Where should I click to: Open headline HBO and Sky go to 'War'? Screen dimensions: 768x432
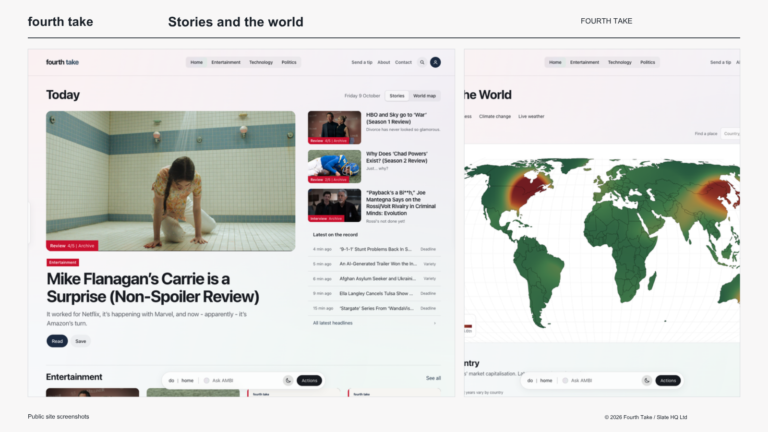point(396,118)
